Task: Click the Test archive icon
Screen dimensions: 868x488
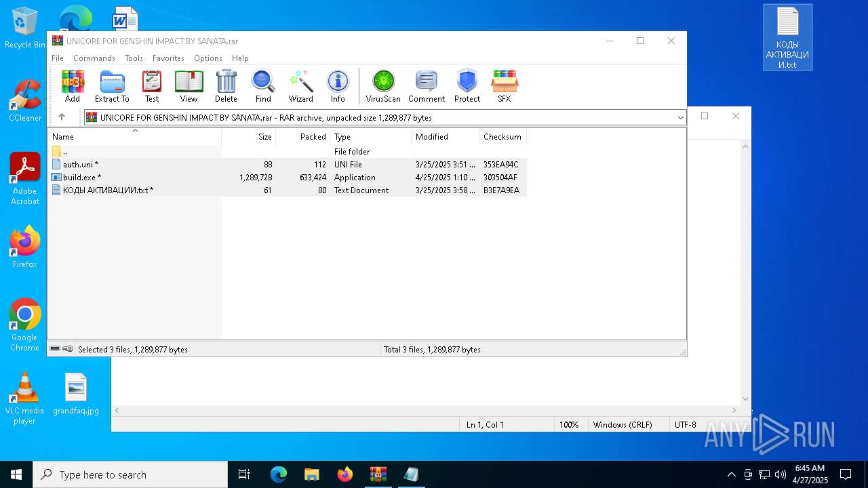Action: (152, 86)
